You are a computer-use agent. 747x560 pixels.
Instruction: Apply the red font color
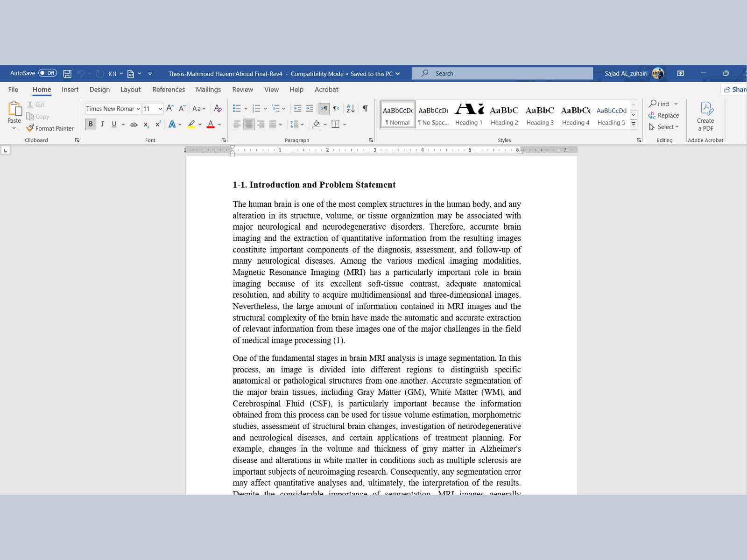pyautogui.click(x=211, y=124)
